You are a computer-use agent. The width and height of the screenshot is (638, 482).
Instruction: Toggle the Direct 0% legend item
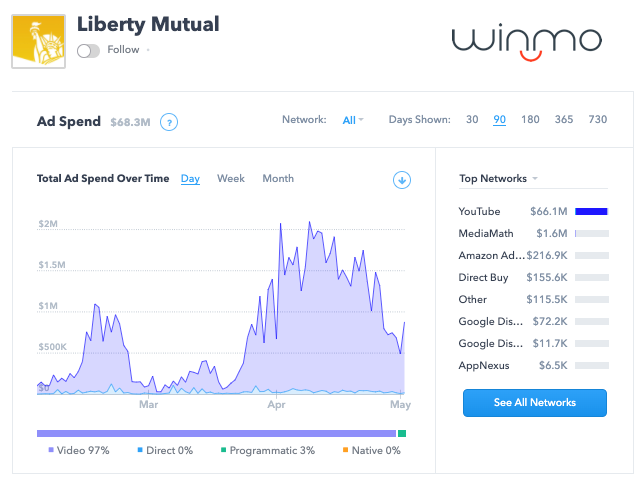pyautogui.click(x=165, y=450)
